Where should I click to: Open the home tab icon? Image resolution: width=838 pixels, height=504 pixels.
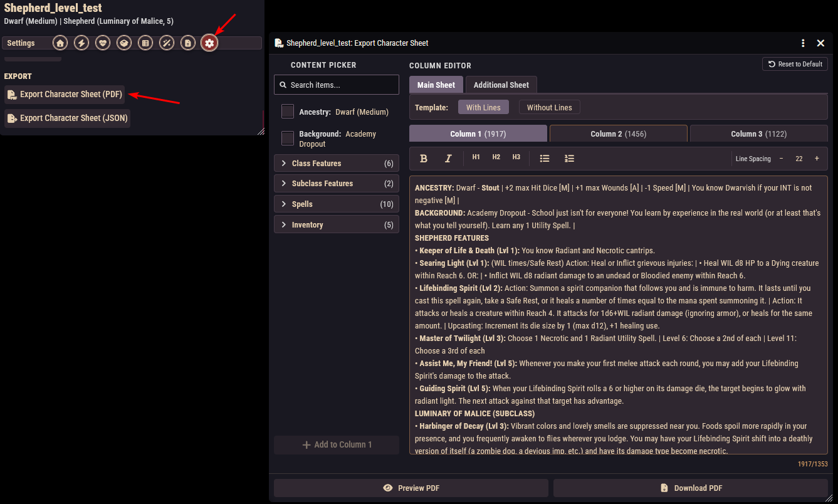coord(60,43)
